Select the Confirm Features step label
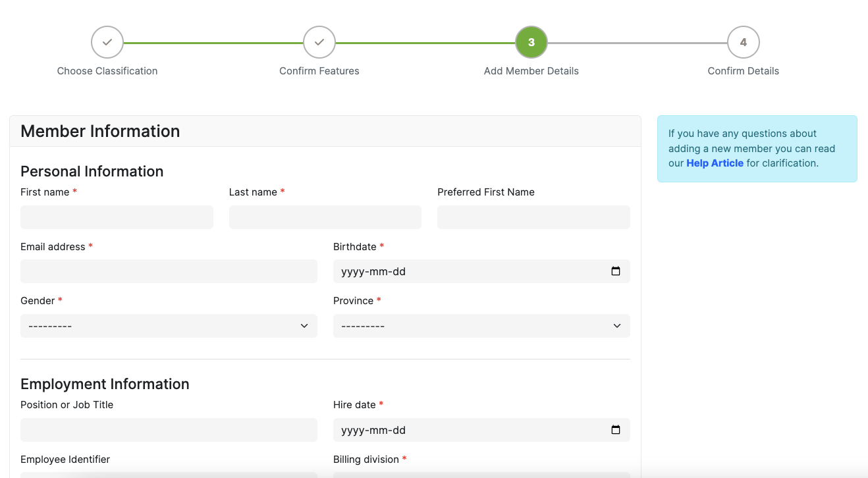 (319, 71)
